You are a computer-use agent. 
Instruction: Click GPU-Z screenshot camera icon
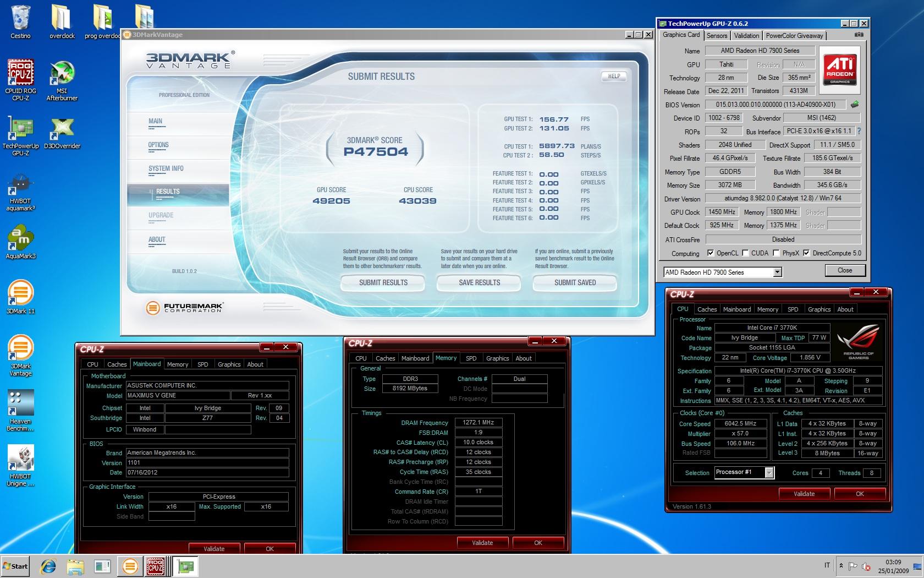point(859,35)
